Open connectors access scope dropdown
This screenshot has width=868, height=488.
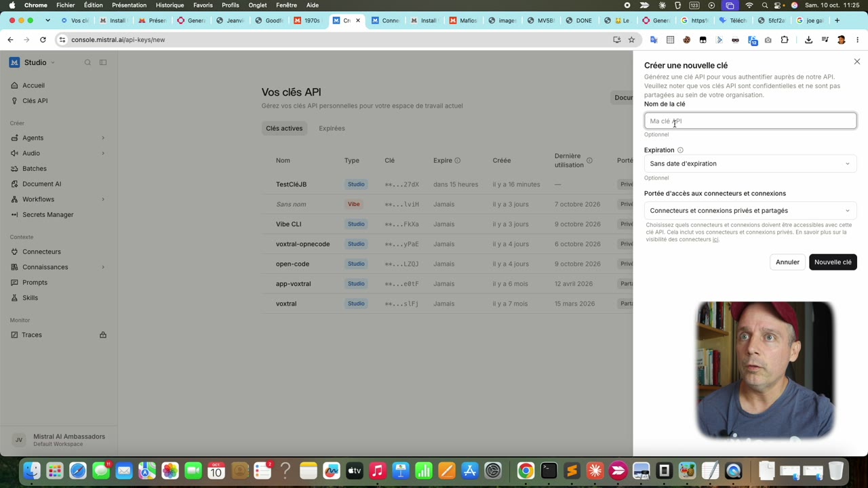coord(750,211)
